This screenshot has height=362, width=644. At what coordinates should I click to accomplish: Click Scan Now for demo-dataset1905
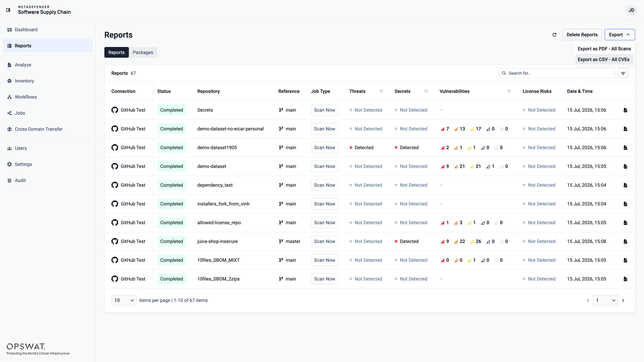click(x=324, y=147)
